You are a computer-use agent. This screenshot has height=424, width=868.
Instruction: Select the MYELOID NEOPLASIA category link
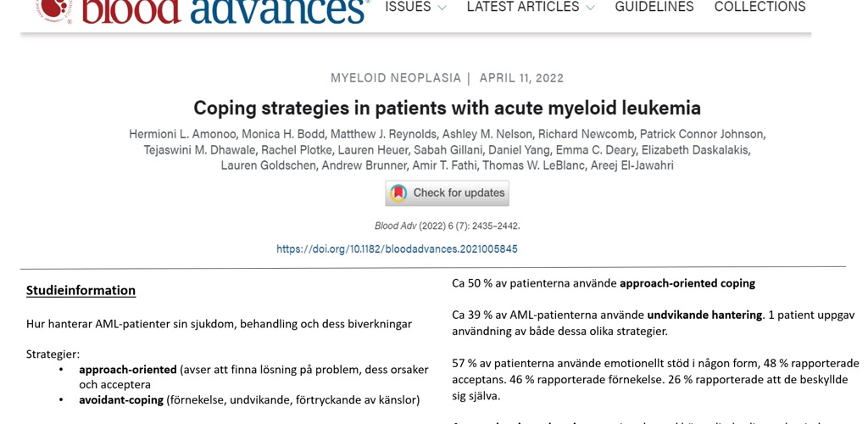[395, 78]
